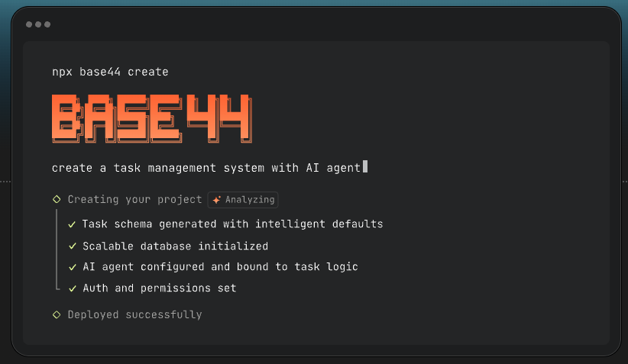Click the diamond icon beside Creating your project

[57, 199]
